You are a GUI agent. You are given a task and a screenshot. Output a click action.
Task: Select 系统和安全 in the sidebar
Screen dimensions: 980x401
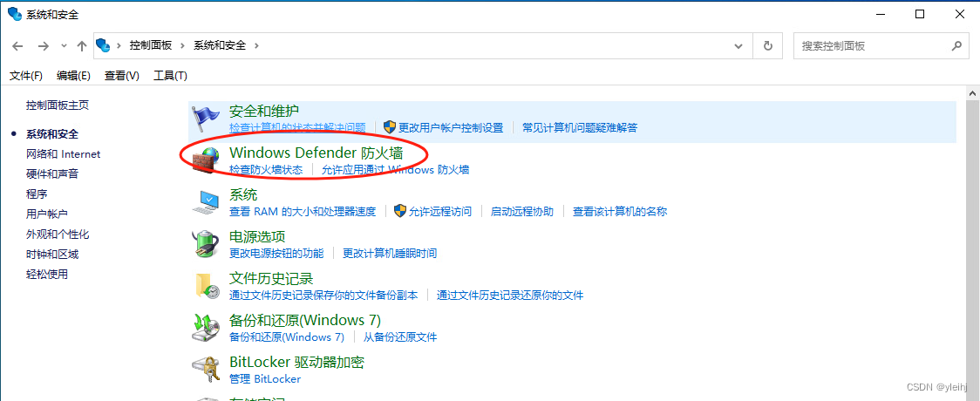51,133
